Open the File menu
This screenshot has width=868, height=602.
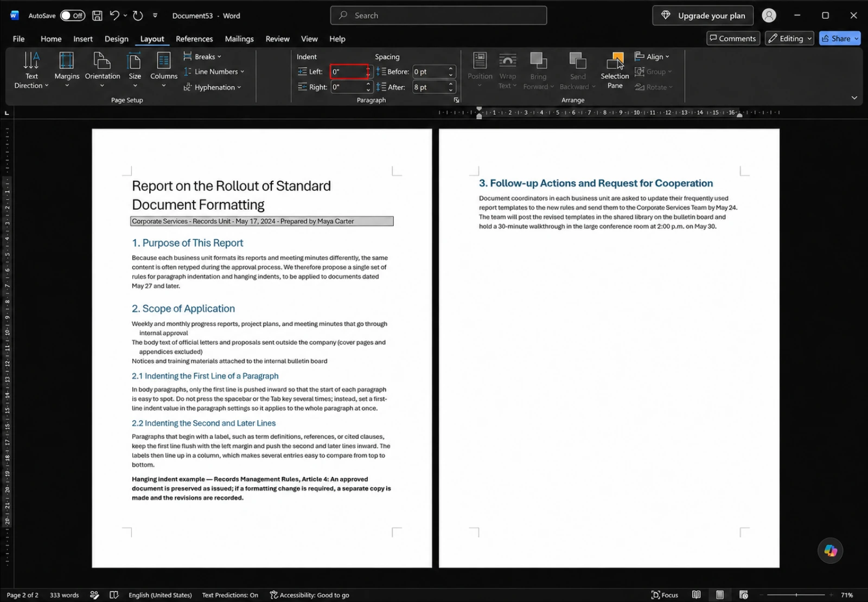pos(18,39)
